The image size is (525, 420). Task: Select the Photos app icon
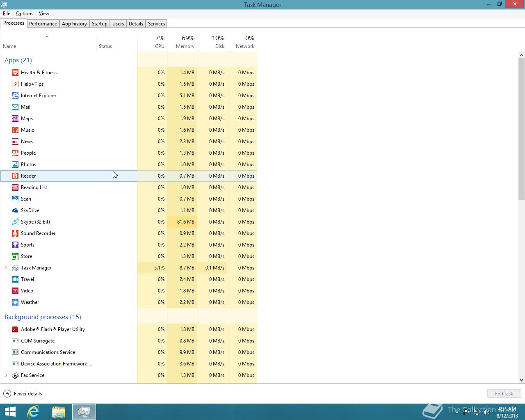(15, 164)
